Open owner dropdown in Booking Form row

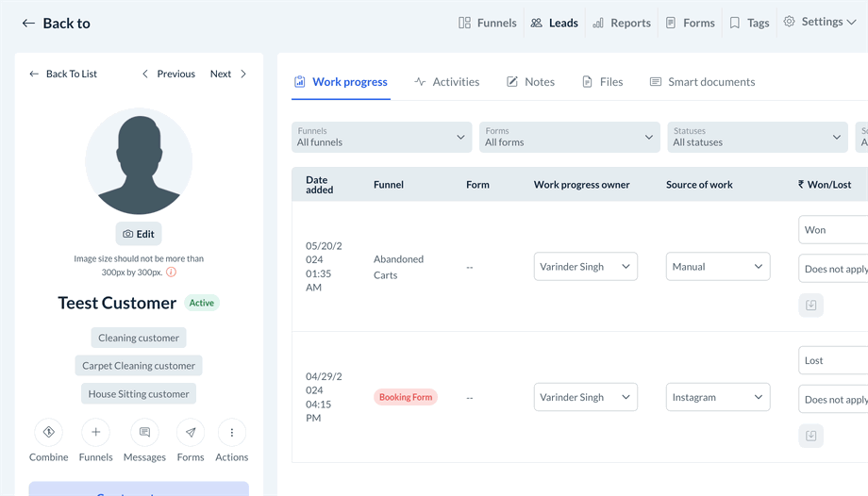coord(585,397)
